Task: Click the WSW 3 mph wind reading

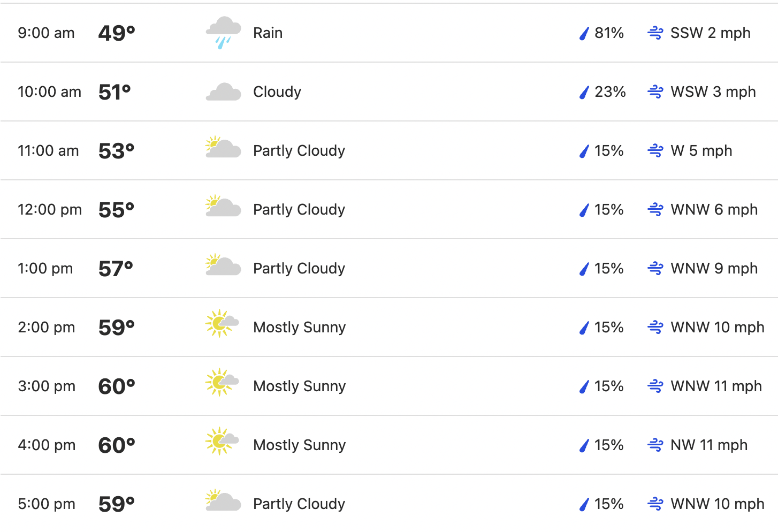Action: 713,92
